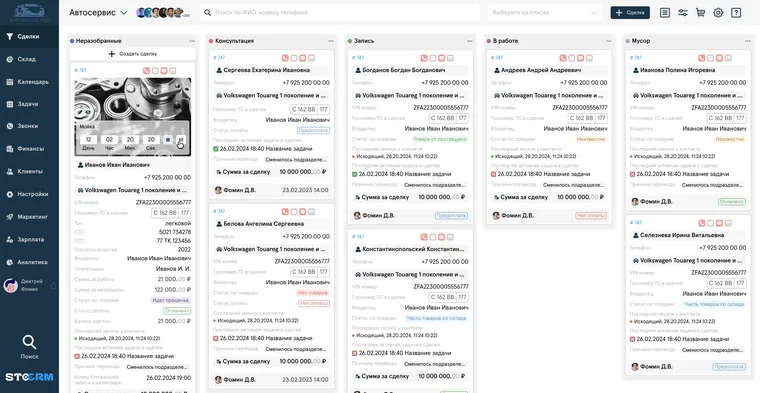The height and width of the screenshot is (393, 760).
Task: Open client Белова Ангелина Сергеевна
Action: pyautogui.click(x=271, y=224)
